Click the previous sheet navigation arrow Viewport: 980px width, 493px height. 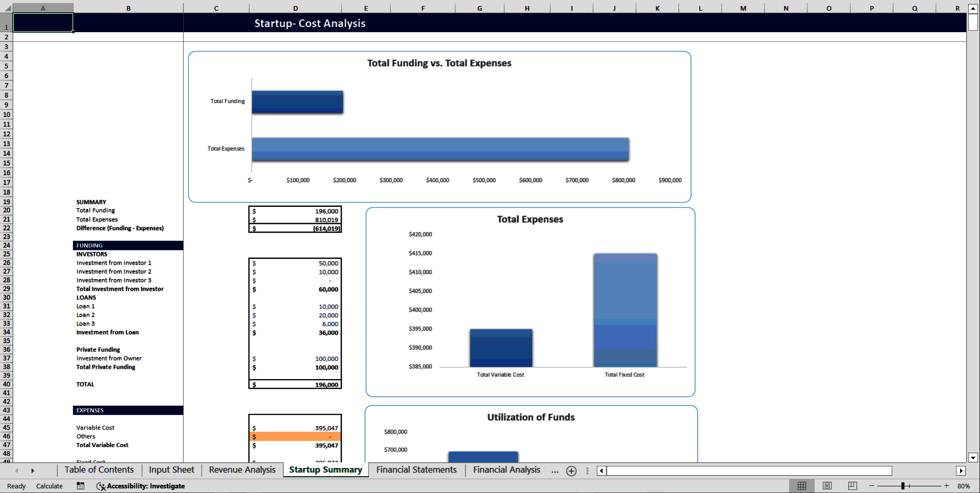coord(16,471)
